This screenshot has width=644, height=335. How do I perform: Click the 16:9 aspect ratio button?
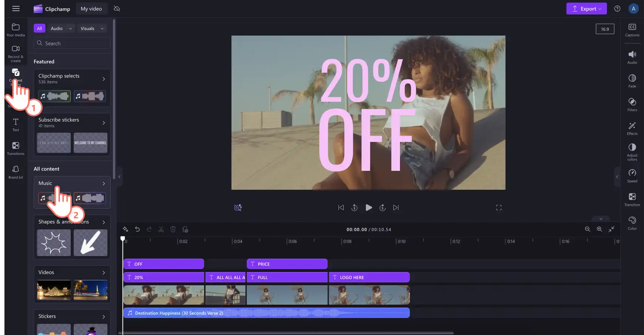pyautogui.click(x=605, y=29)
